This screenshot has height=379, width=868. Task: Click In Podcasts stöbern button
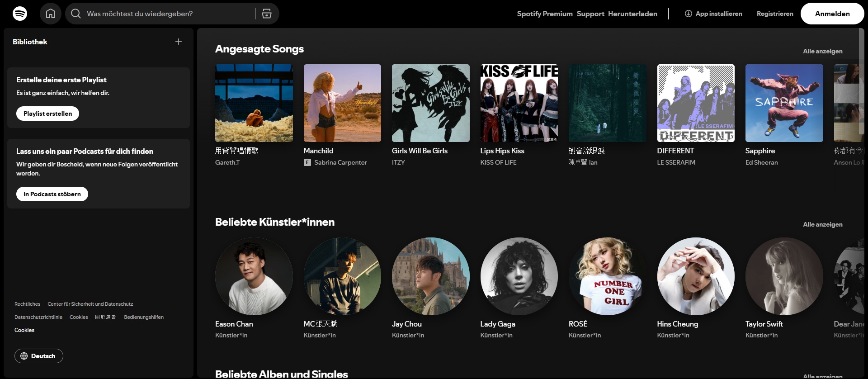coord(52,194)
